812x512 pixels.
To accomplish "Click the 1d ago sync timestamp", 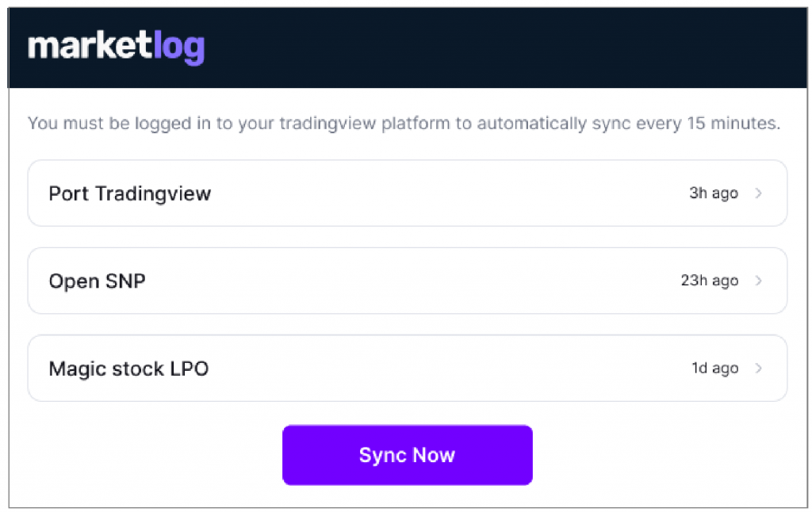I will tap(715, 368).
